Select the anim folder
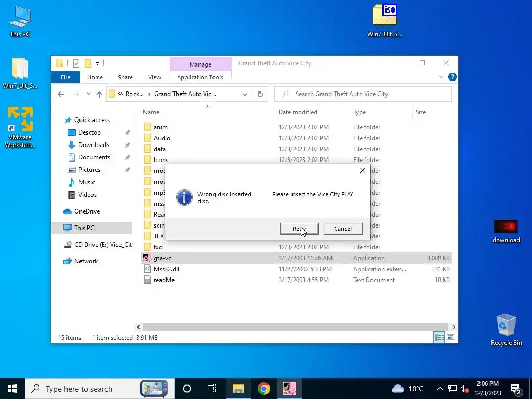This screenshot has width=532, height=399. click(x=161, y=127)
